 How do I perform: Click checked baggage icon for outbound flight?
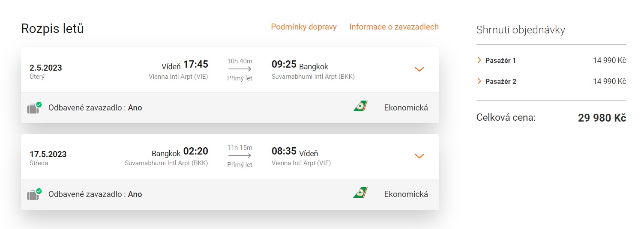click(x=34, y=108)
